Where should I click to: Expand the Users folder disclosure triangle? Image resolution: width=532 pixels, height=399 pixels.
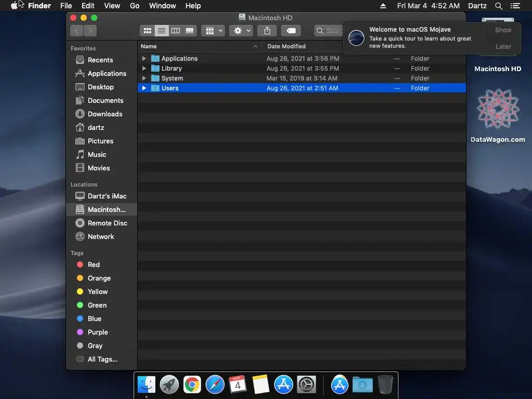[144, 88]
